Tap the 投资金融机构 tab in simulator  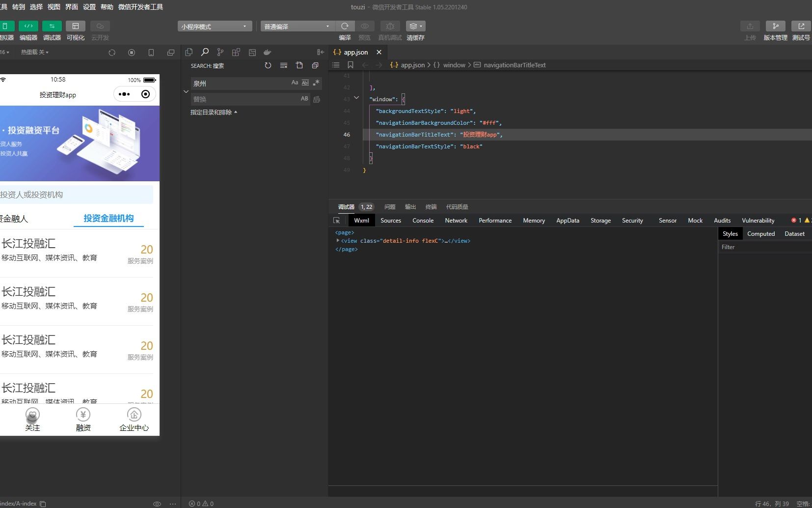coord(108,218)
